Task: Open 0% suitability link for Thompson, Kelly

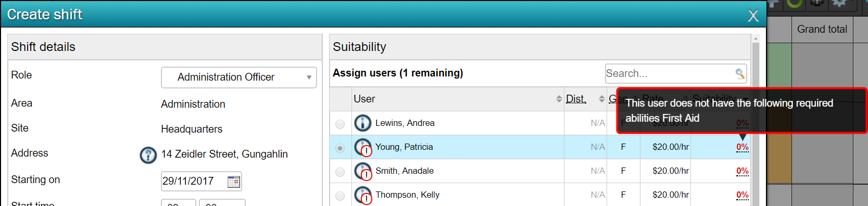Action: click(743, 195)
